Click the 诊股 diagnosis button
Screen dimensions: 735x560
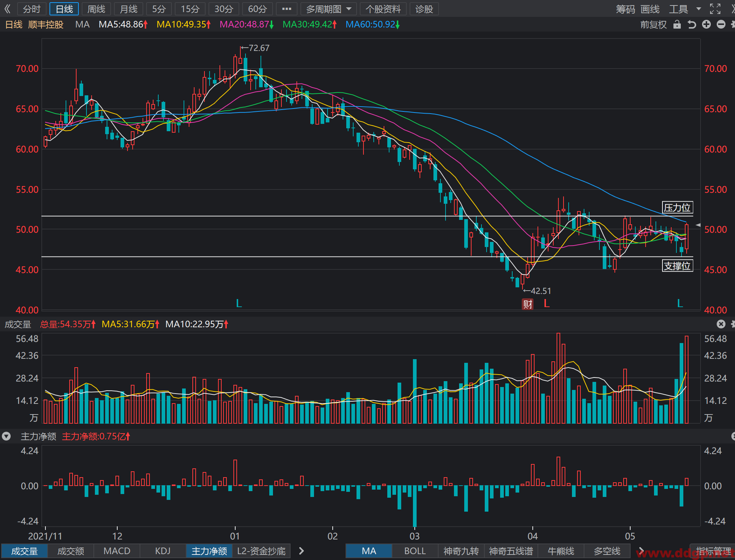[424, 9]
